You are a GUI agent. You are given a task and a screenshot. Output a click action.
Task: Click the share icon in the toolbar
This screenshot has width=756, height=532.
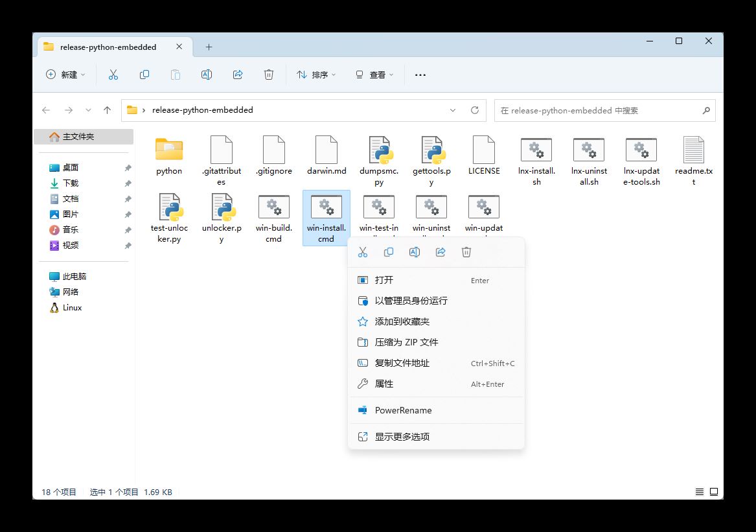click(x=238, y=75)
